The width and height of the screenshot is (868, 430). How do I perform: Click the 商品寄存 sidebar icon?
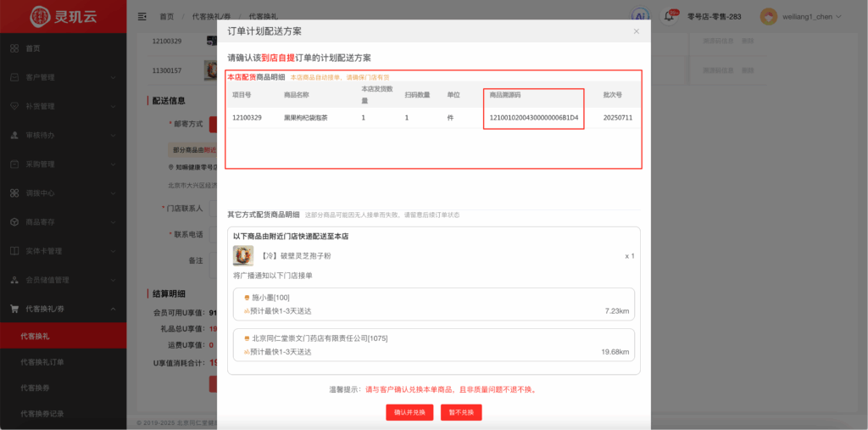click(14, 222)
